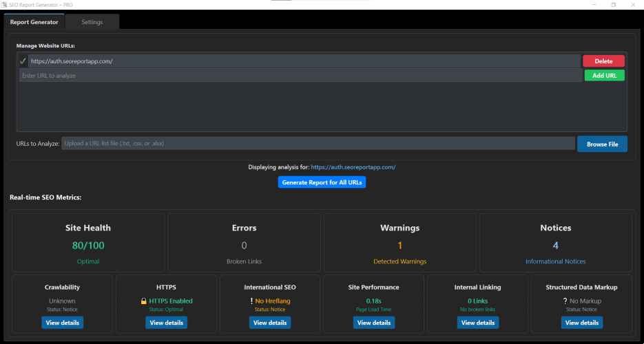Click the No Hreflang exclamation icon
644x344 pixels.
point(251,301)
